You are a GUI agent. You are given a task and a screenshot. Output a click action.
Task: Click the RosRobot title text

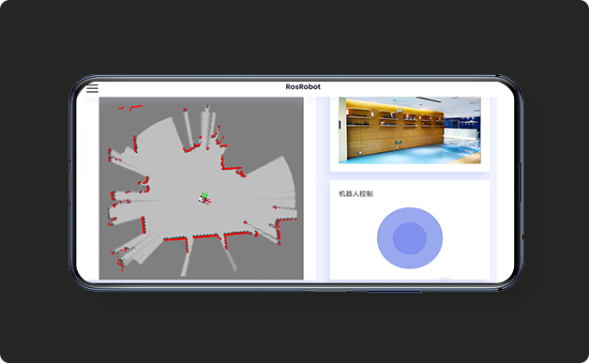point(303,86)
